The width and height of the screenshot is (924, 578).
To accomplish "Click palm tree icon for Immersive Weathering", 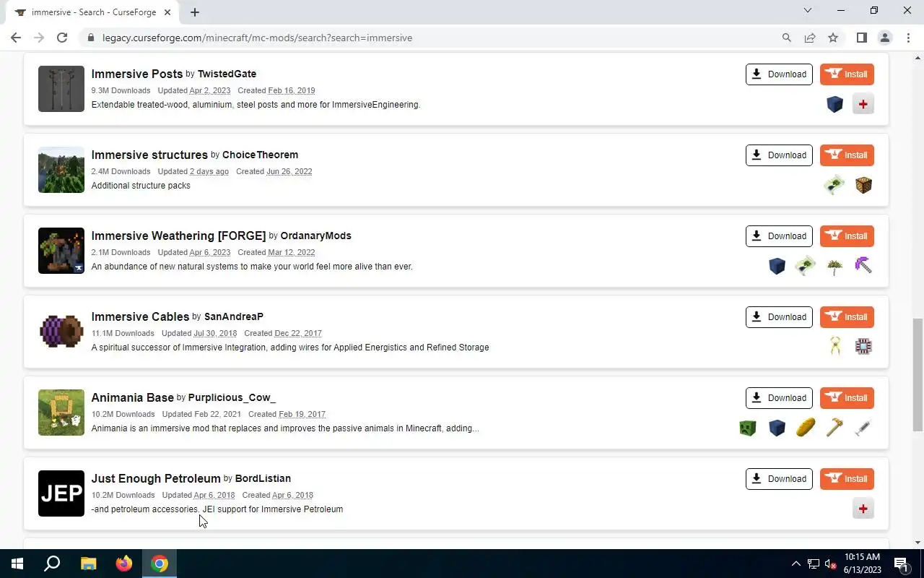I will pyautogui.click(x=834, y=266).
